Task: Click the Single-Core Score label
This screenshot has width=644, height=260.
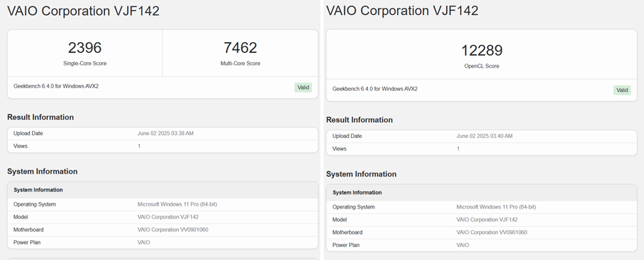Action: coord(84,64)
